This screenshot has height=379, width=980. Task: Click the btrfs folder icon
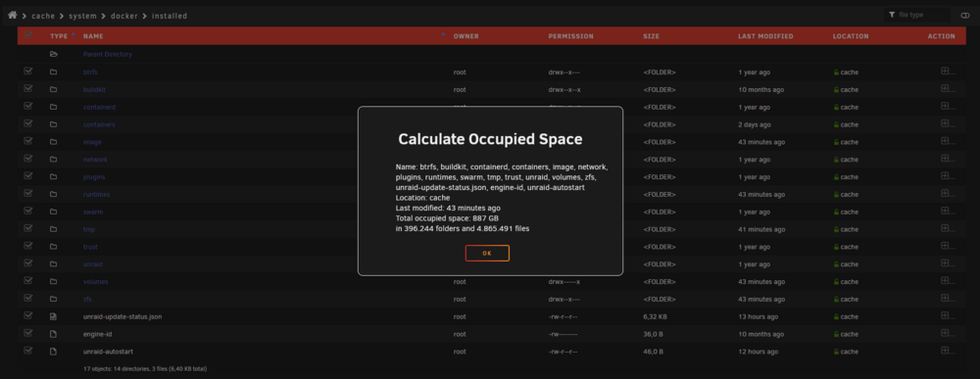coord(54,71)
